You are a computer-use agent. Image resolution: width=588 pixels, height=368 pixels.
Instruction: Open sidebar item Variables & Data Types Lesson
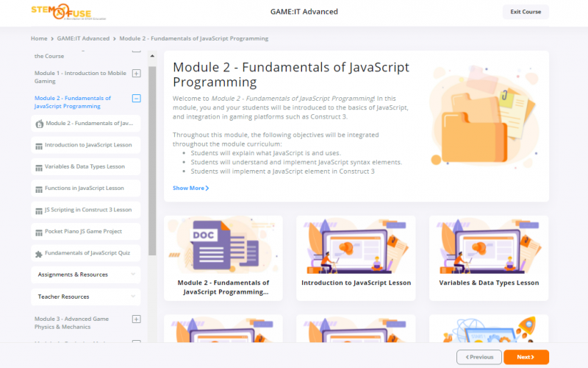click(85, 167)
